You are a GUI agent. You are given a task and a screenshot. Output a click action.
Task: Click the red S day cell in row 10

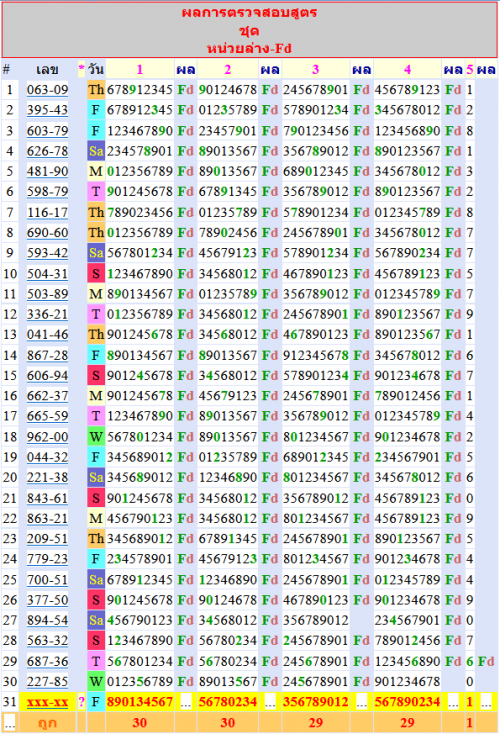pos(96,273)
